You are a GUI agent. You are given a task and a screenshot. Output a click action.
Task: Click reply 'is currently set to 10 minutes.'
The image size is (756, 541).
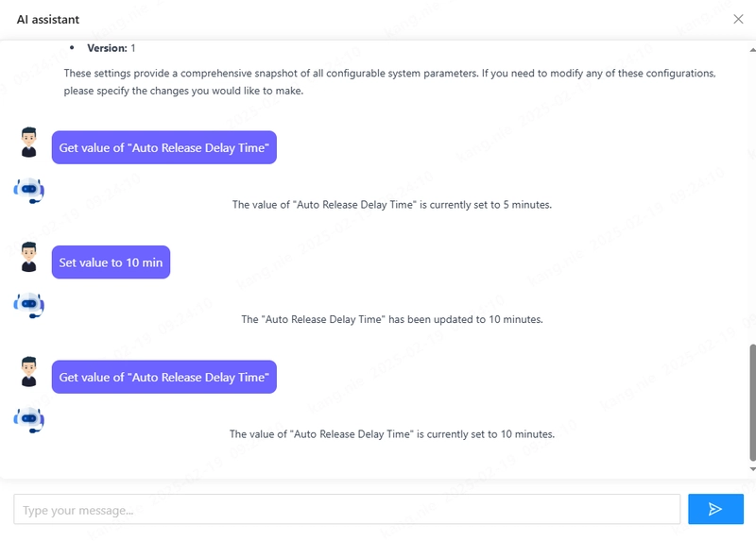coord(392,434)
